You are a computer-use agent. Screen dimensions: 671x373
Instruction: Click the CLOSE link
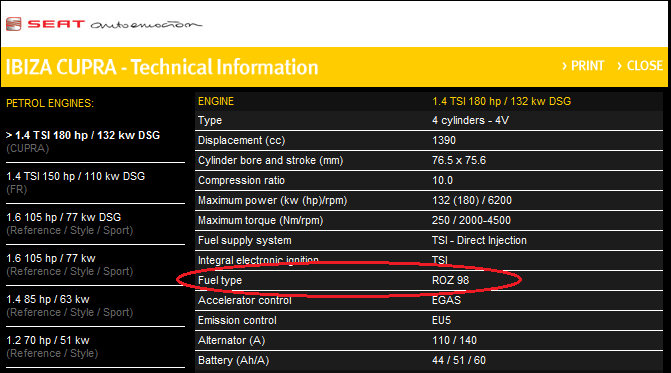640,66
